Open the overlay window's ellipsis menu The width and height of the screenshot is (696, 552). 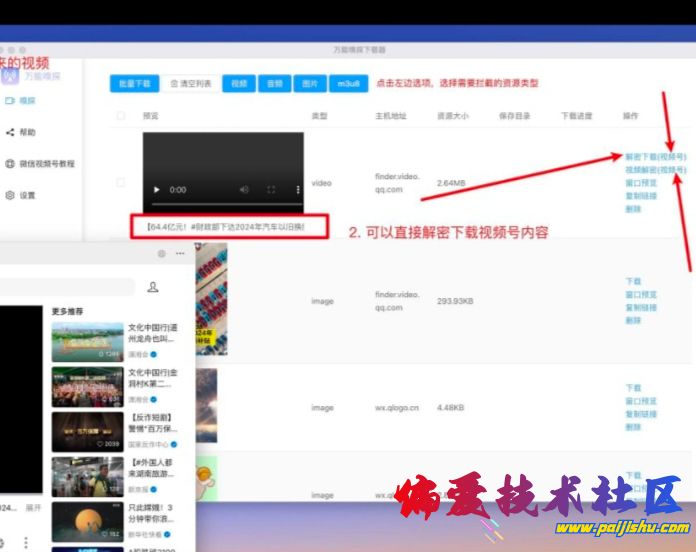(x=180, y=254)
